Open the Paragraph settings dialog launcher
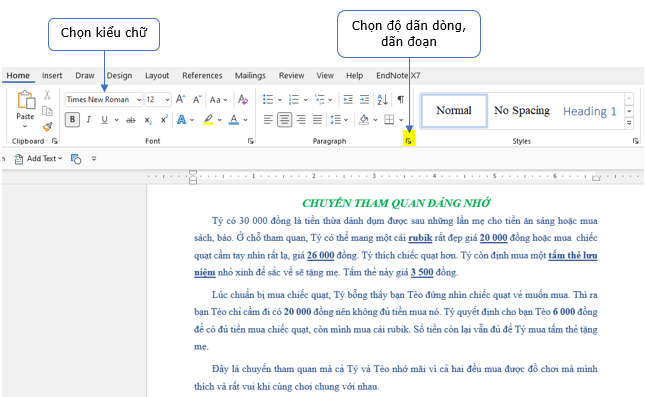The image size is (646, 397). pyautogui.click(x=408, y=141)
